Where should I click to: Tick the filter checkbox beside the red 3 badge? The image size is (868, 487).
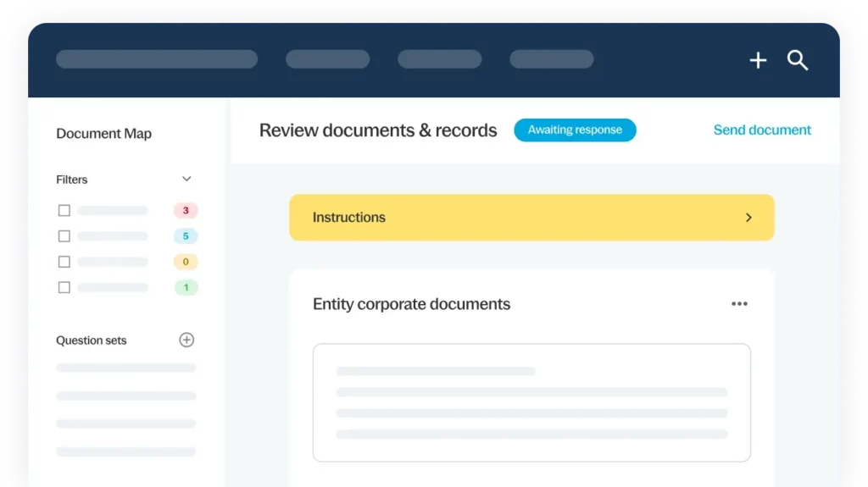pos(64,210)
